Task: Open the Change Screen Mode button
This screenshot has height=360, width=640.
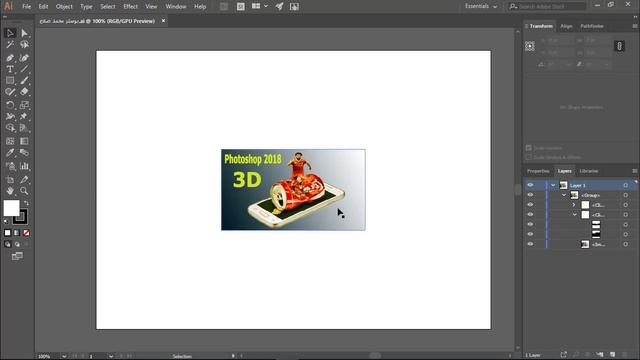Action: pyautogui.click(x=17, y=256)
